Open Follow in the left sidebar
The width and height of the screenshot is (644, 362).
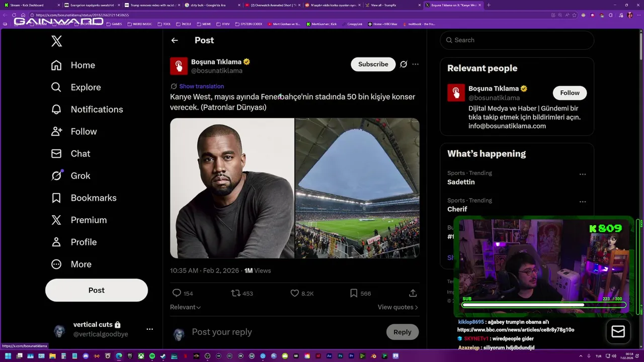tap(74, 132)
